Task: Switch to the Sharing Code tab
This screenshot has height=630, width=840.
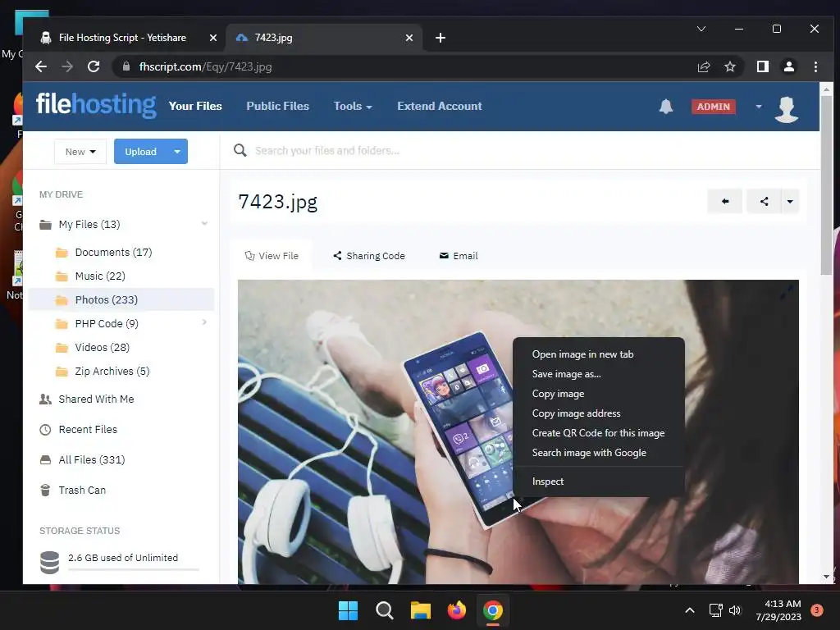Action: pos(368,256)
